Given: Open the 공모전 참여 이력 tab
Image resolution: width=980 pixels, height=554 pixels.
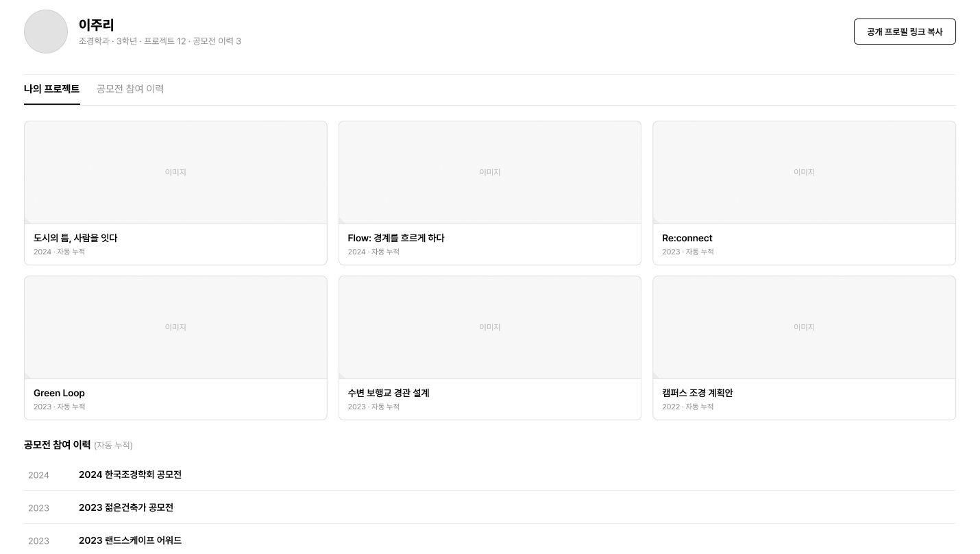Looking at the screenshot, I should pyautogui.click(x=130, y=89).
